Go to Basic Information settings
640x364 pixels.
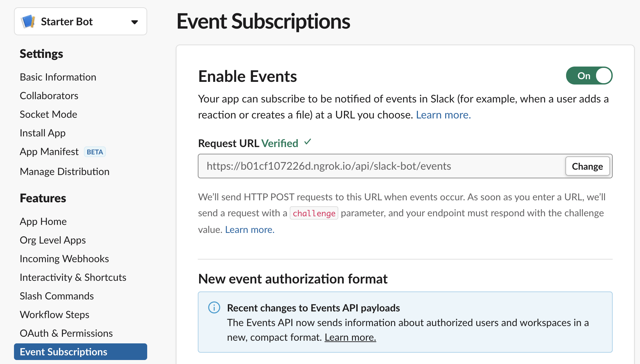(58, 77)
